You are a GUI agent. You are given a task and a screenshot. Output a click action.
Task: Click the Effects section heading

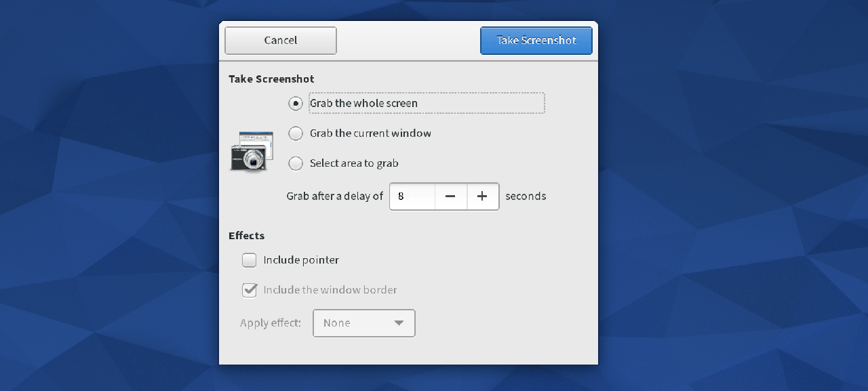click(246, 236)
